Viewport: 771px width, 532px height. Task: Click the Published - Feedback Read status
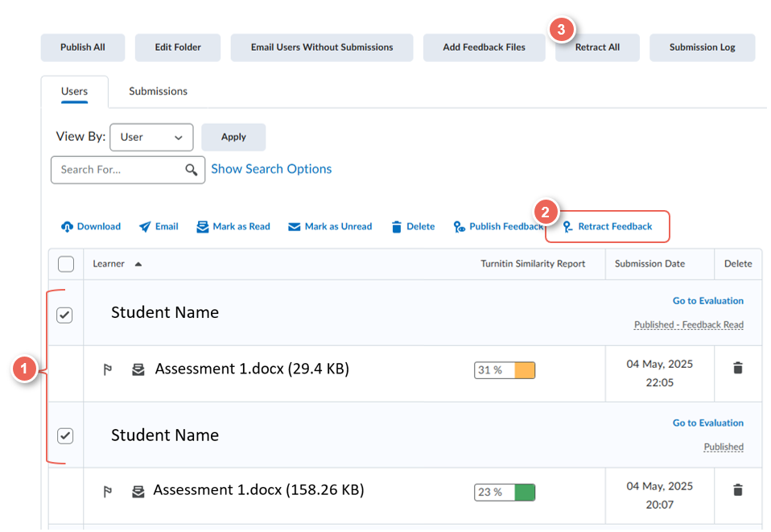(x=688, y=325)
